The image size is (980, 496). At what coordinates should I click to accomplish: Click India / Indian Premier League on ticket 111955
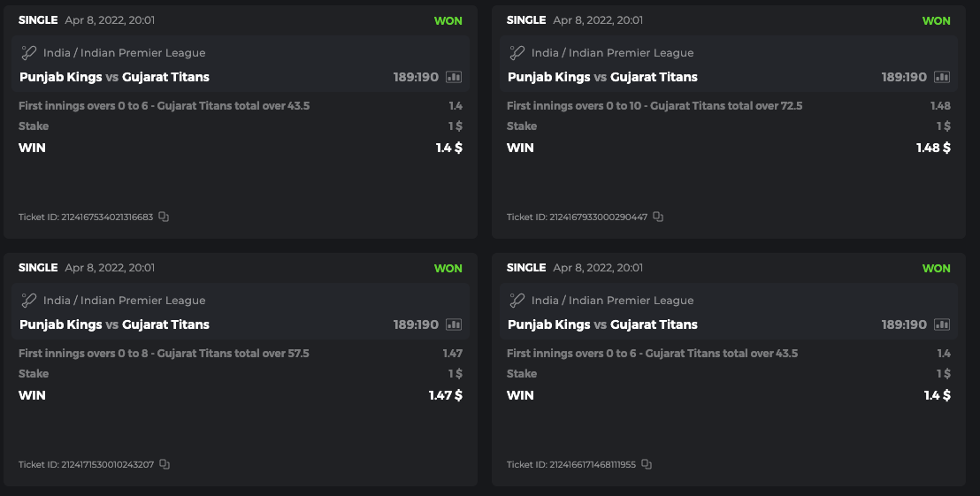pos(612,301)
